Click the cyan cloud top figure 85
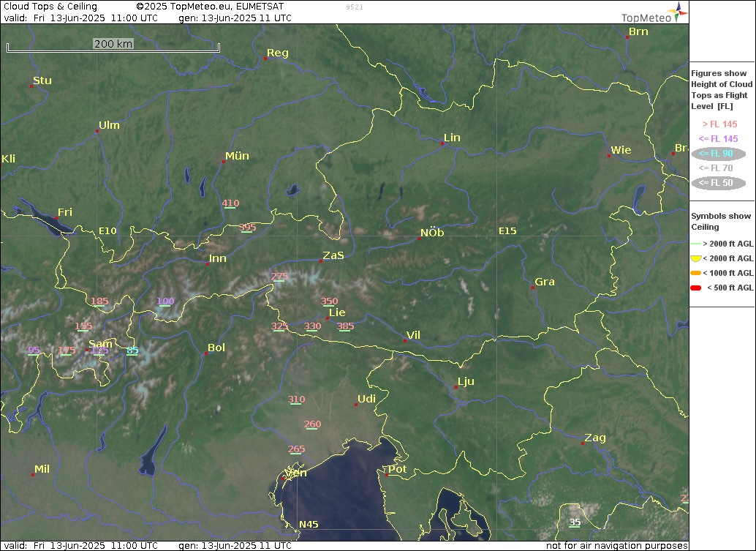 pyautogui.click(x=132, y=351)
